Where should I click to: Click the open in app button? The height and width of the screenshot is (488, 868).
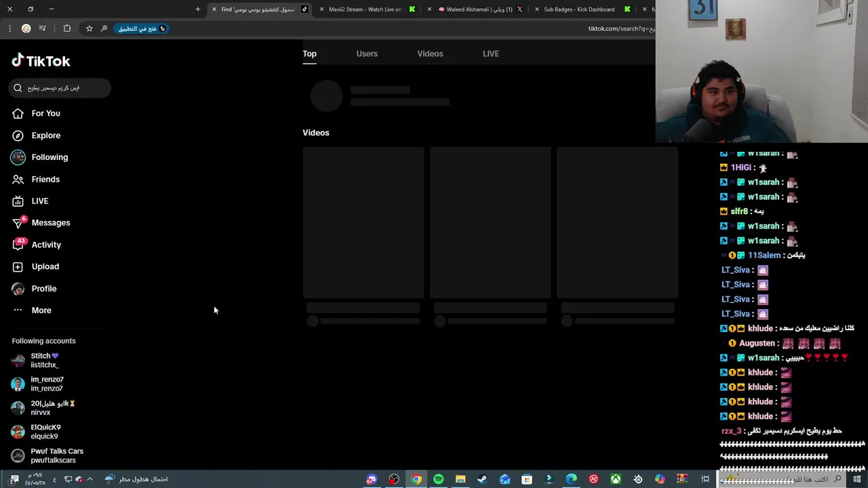pos(142,28)
